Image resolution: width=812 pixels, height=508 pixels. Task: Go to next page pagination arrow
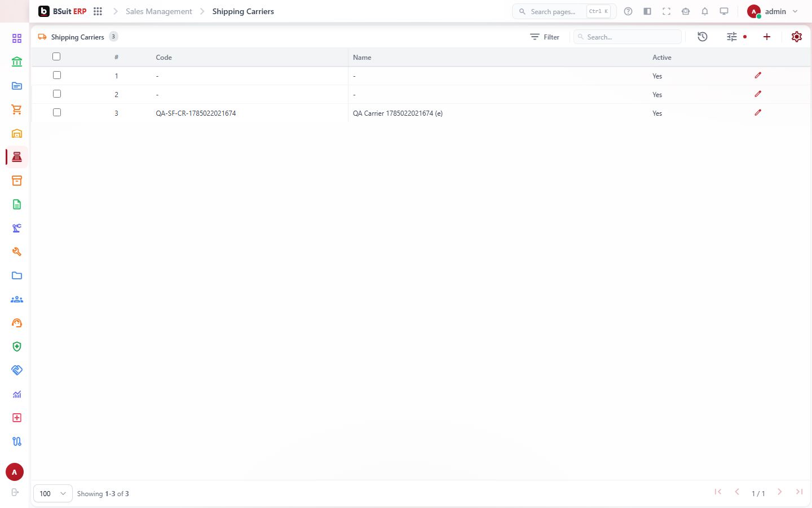[780, 492]
